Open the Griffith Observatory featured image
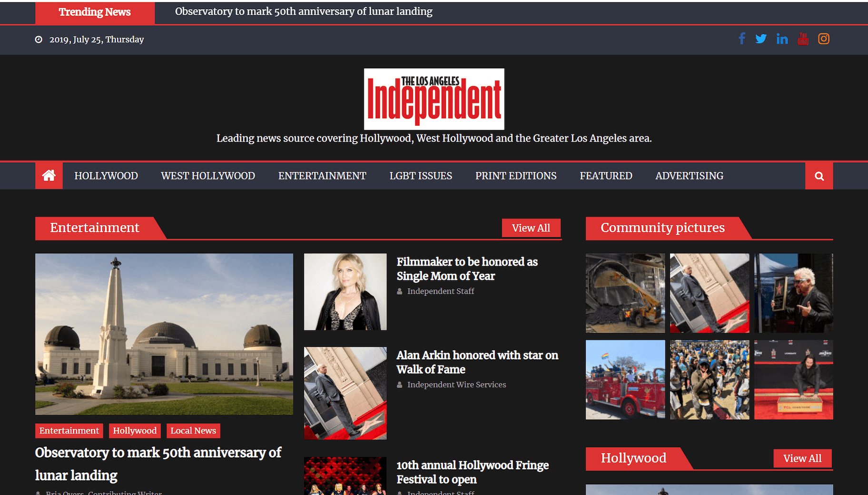This screenshot has width=868, height=495. [x=164, y=334]
